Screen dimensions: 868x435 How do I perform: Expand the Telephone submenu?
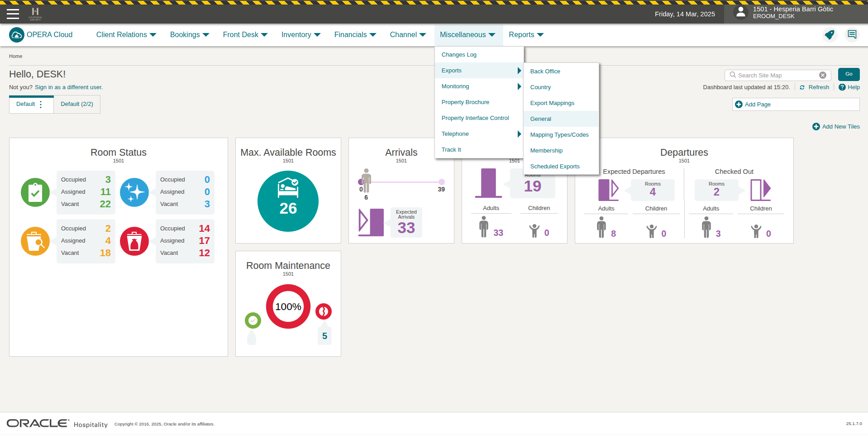pyautogui.click(x=479, y=134)
